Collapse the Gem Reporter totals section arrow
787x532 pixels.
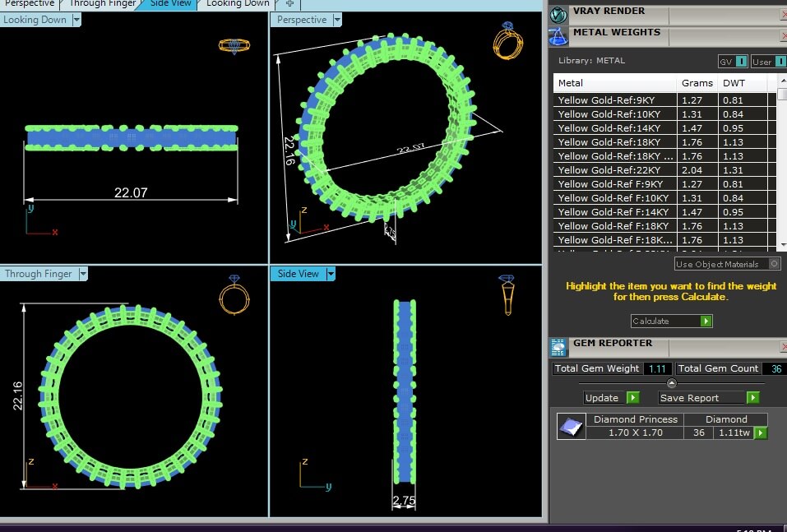point(671,383)
